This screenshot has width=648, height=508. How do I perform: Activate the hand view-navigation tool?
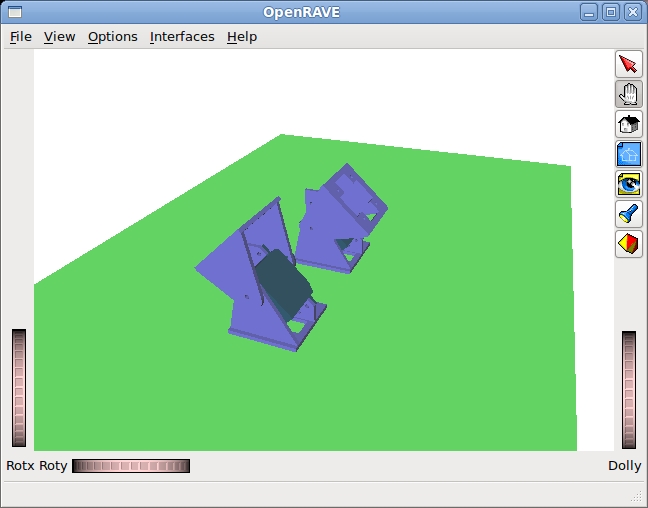click(x=629, y=94)
